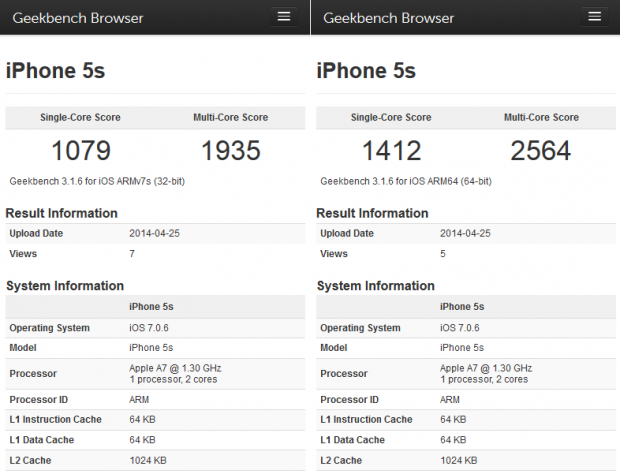Select the multi-core score 1935
Screen dimensions: 620x474
[x=231, y=151]
